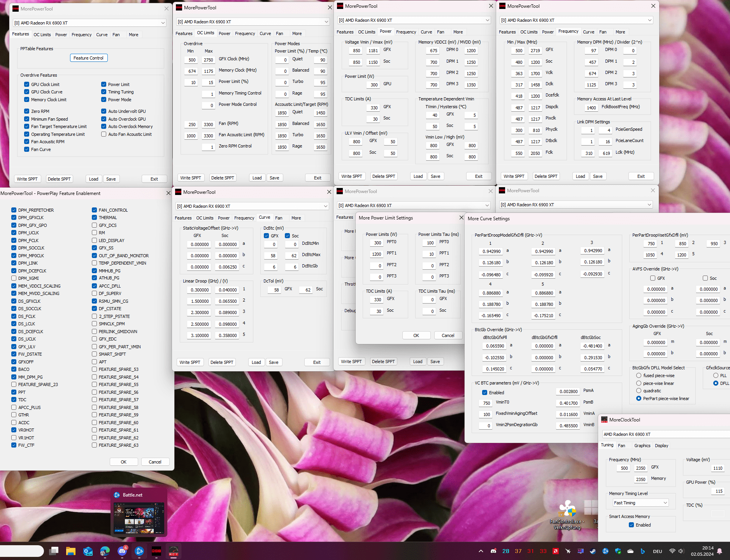Open AMD Software tray icon
730x560 pixels.
(x=556, y=551)
